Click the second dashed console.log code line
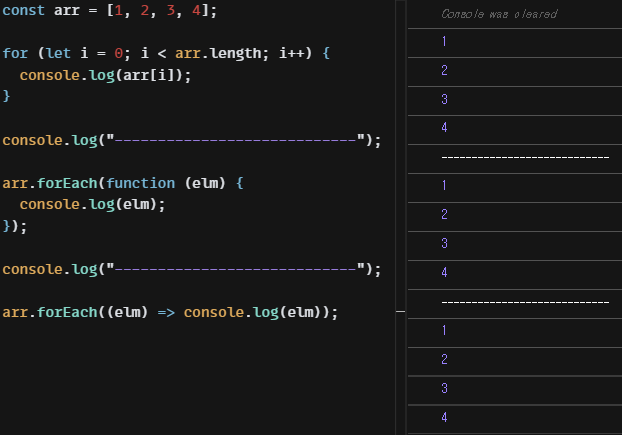 pyautogui.click(x=192, y=269)
